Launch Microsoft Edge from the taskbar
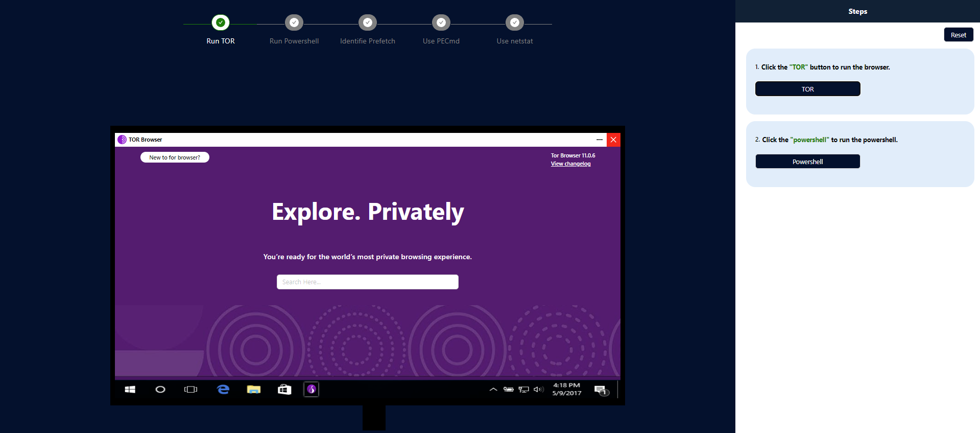This screenshot has height=433, width=980. click(x=223, y=390)
